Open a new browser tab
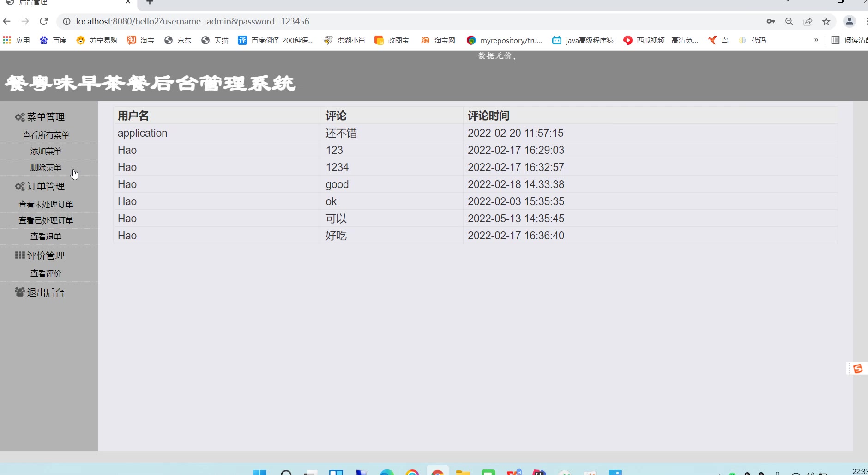This screenshot has height=475, width=868. tap(150, 2)
